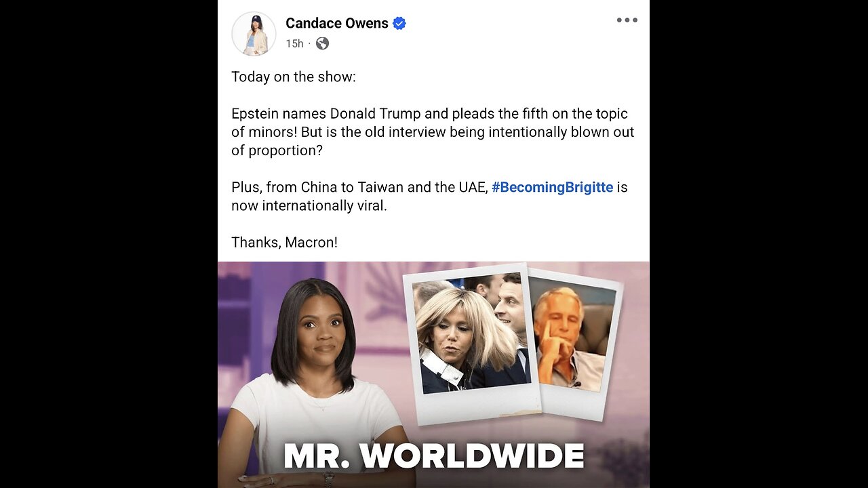Click the word "WORLDWIDE" in the banner

472,456
